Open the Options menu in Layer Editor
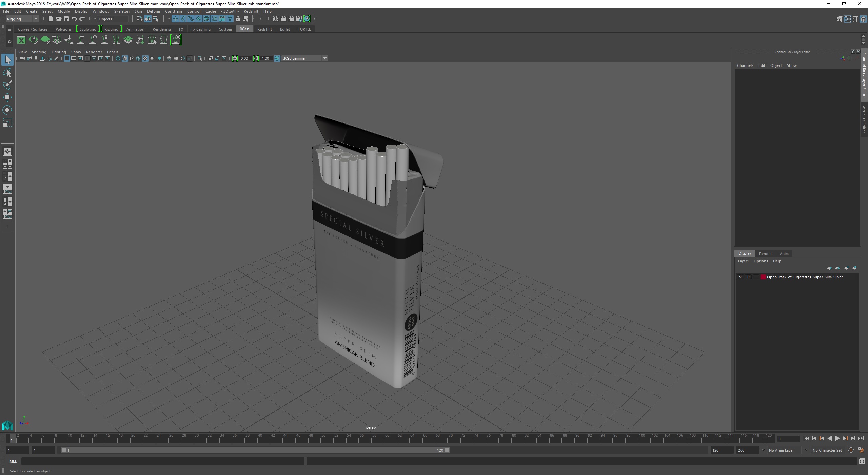 (x=761, y=261)
